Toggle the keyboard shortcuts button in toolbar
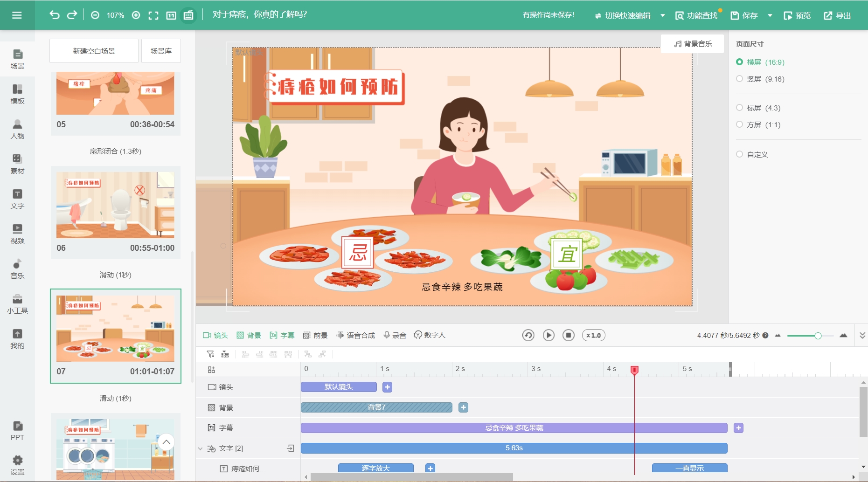 pos(188,15)
